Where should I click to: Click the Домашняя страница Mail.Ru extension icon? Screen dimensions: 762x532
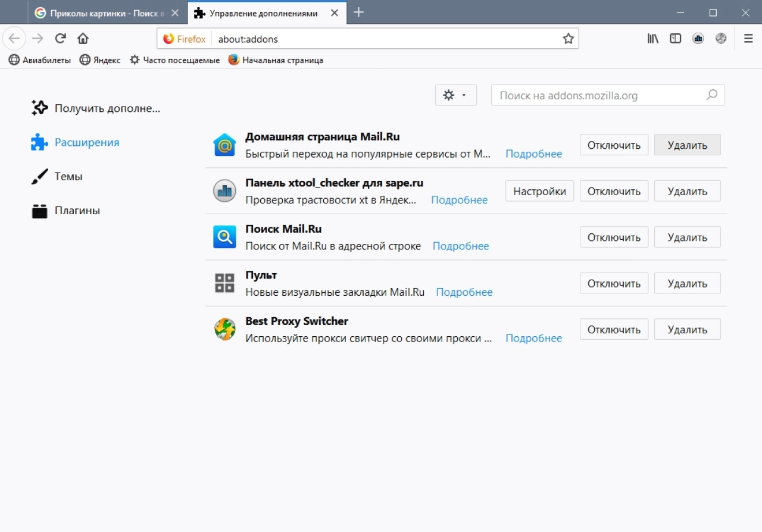pyautogui.click(x=224, y=145)
